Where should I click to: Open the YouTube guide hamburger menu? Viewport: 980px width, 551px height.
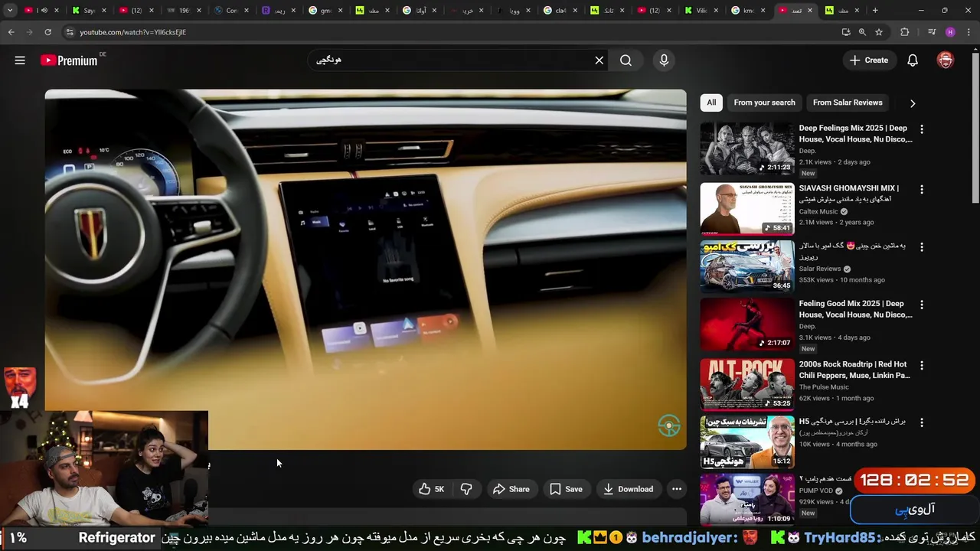(20, 60)
